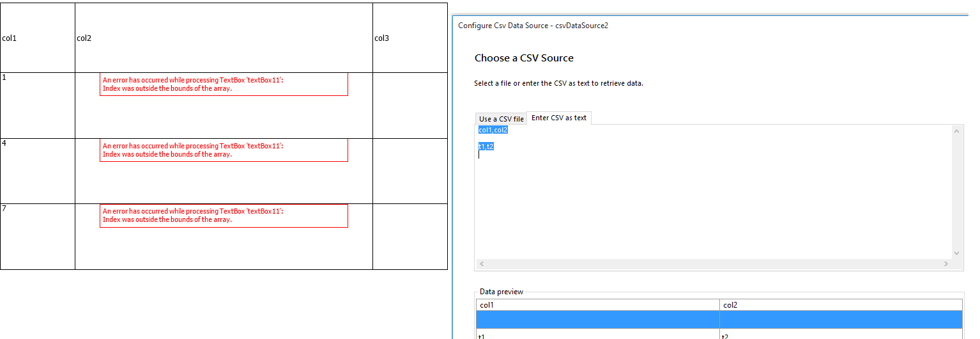Click the col2 header cell in report table
This screenshot has width=980, height=339.
(x=224, y=38)
